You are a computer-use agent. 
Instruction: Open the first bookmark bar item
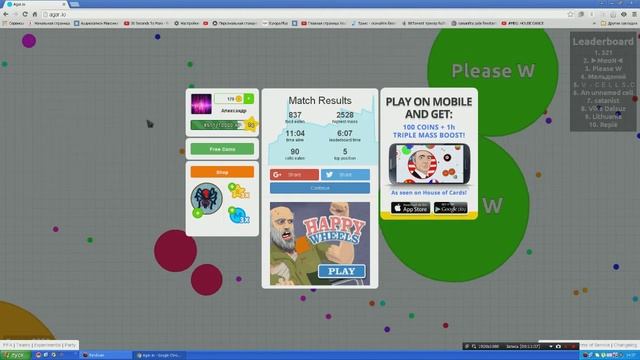click(x=13, y=23)
